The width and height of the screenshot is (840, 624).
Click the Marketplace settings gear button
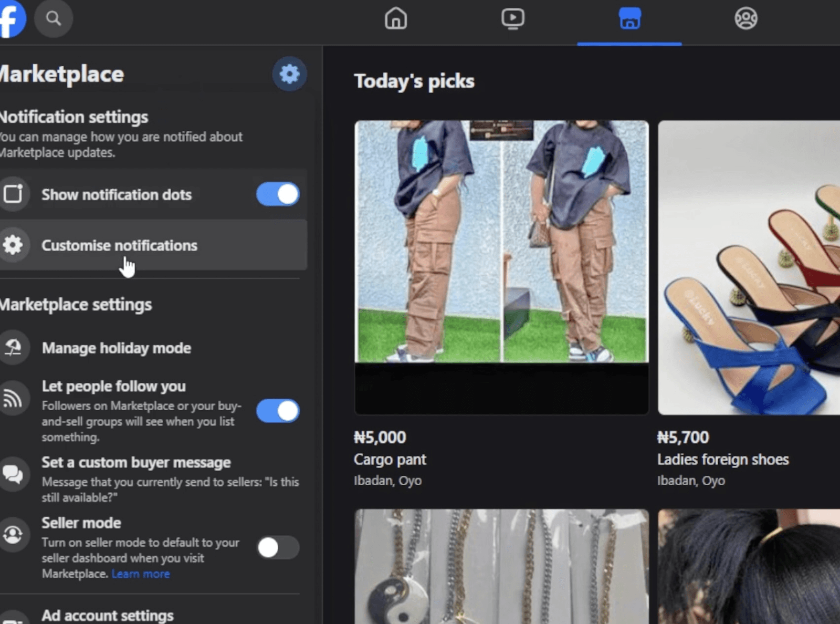[289, 74]
